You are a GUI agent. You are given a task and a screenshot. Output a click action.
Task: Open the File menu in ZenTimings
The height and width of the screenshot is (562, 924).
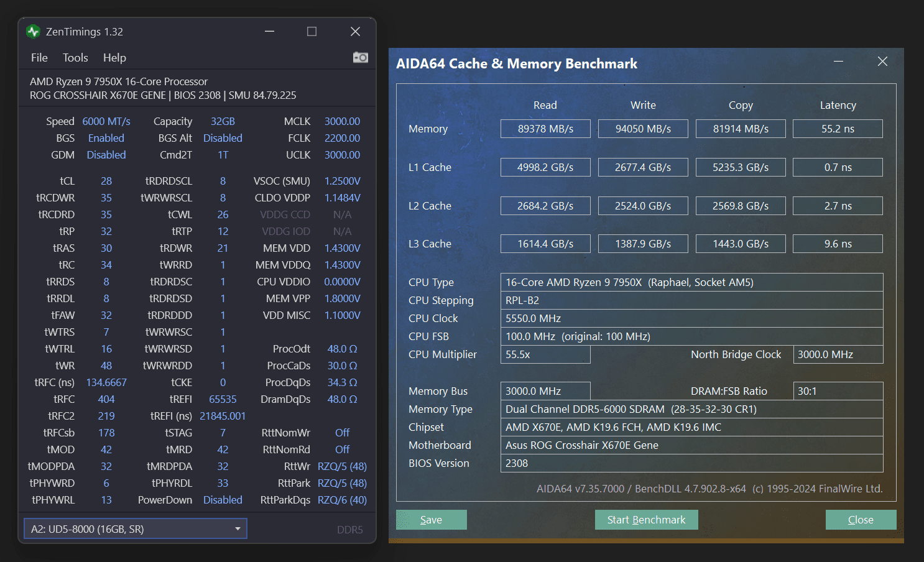pos(39,57)
